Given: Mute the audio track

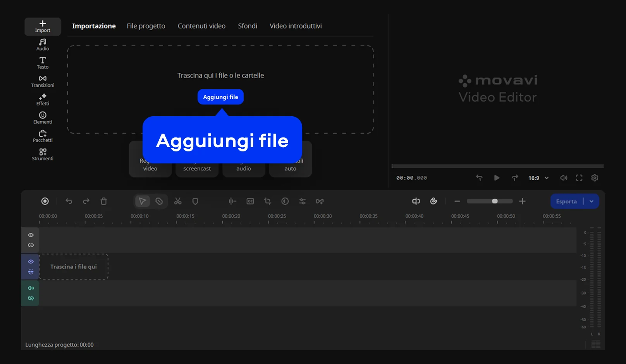Looking at the screenshot, I should point(31,288).
